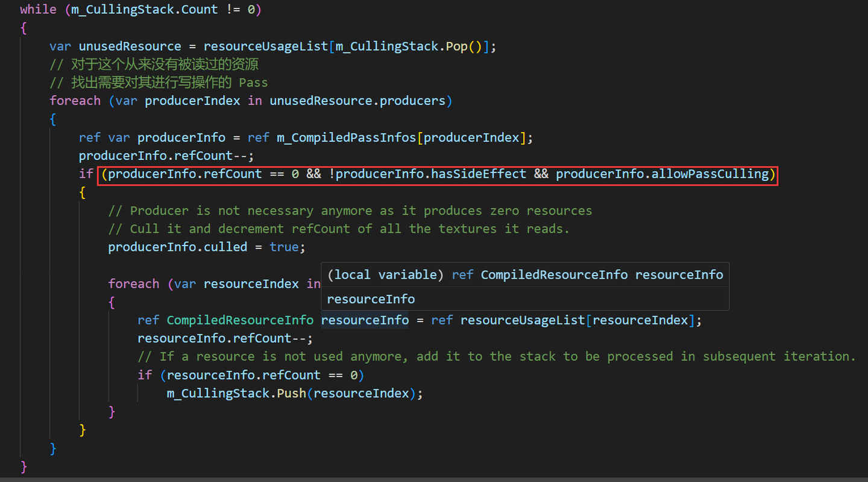Select the closing brace at file bottom
The width and height of the screenshot is (868, 482).
coord(22,467)
